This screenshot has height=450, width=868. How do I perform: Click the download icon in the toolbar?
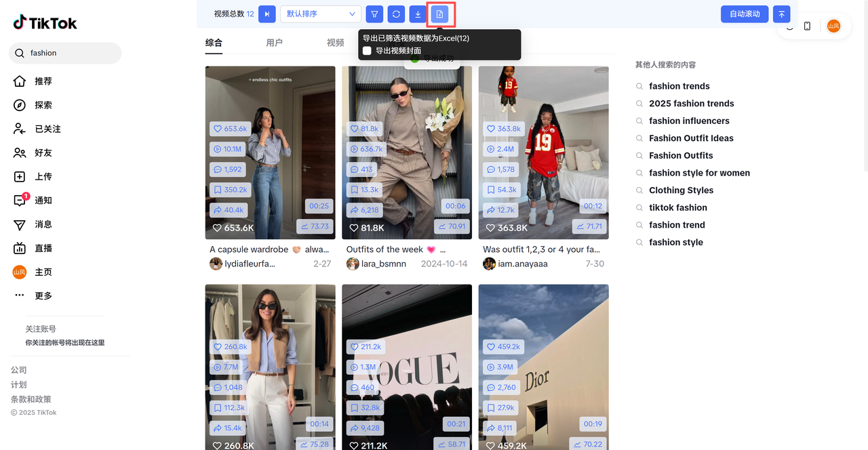tap(418, 14)
